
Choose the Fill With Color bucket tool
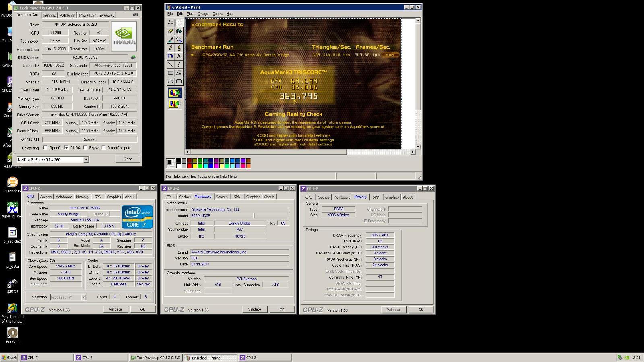tap(179, 31)
